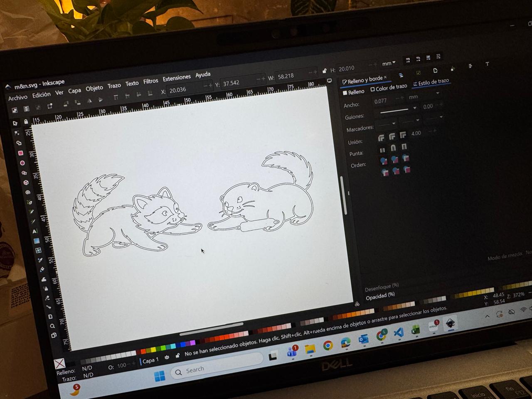Open the mid marker dropdown
This screenshot has height=399, width=532.
click(x=410, y=121)
